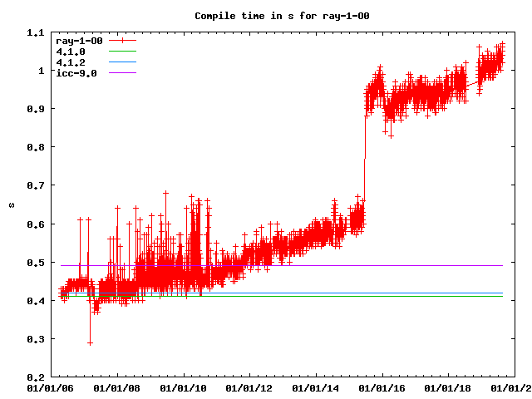Select the 0.2 y-axis tick label
532x399 pixels.
click(x=35, y=377)
